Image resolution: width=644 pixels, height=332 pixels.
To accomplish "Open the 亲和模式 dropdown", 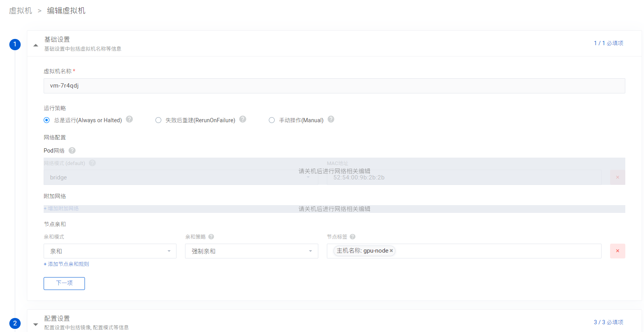I will click(110, 251).
